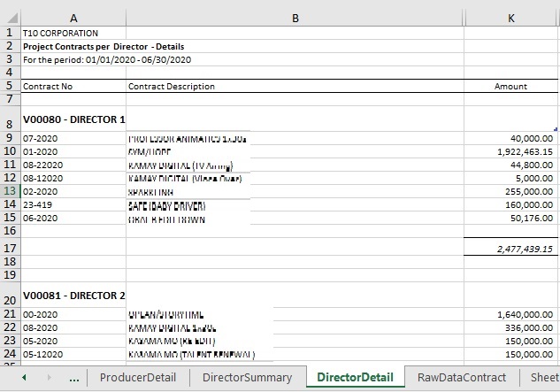Click the subtotal cell 2,477,439.15
560x392 pixels.
511,250
